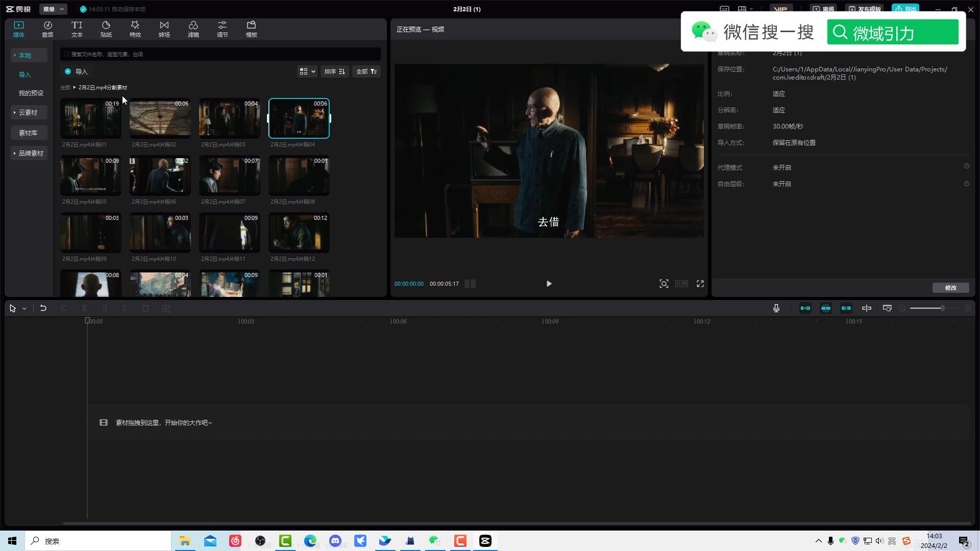Open File Explorer from taskbar
Viewport: 980px width, 551px height.
(x=185, y=541)
